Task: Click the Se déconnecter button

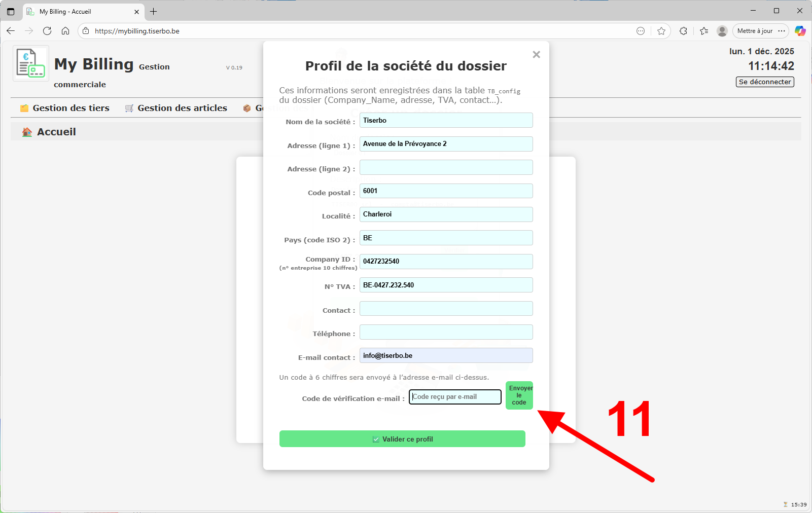Action: tap(764, 82)
